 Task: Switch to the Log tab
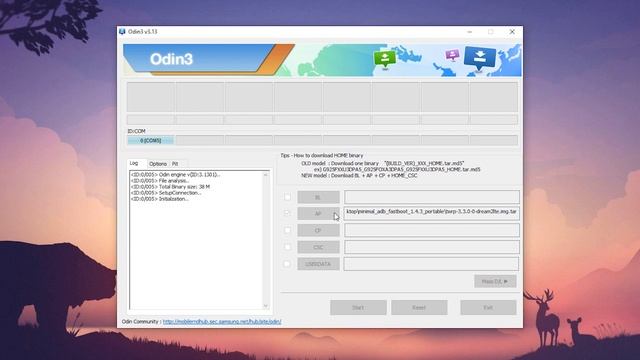134,163
